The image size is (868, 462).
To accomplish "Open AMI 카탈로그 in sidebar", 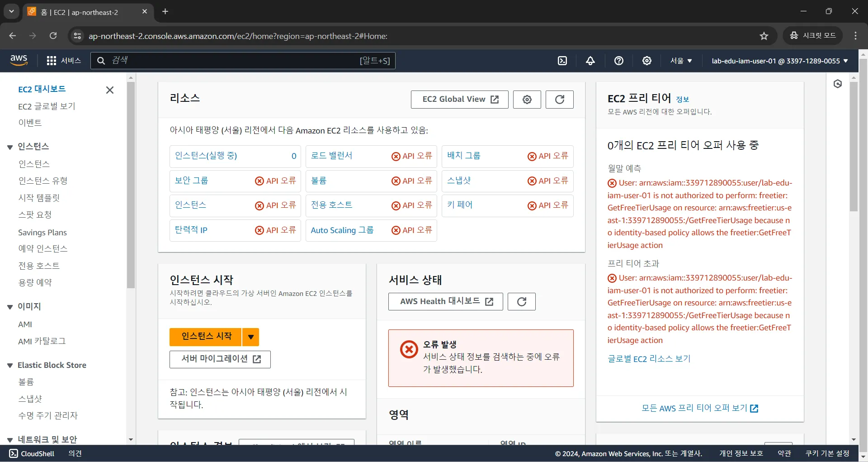I will (x=42, y=341).
